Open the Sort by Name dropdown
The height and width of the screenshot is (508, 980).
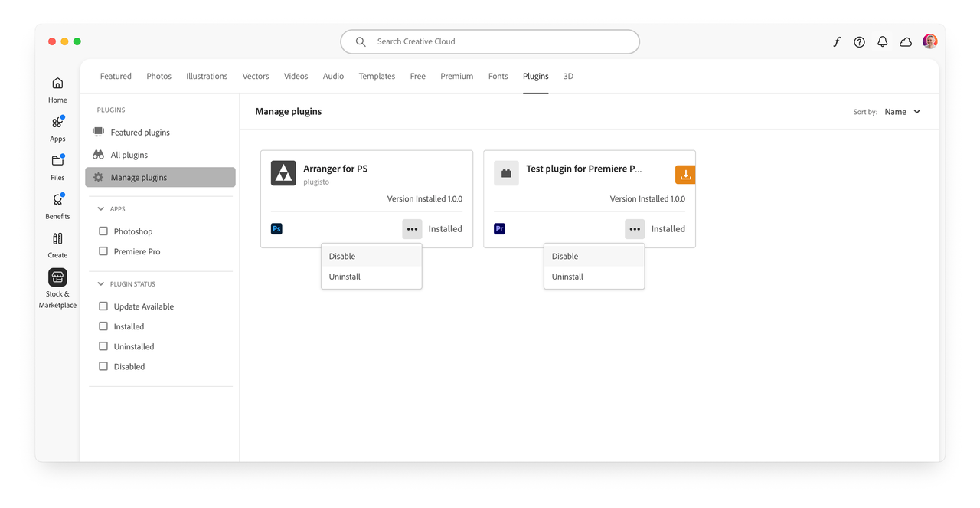903,112
